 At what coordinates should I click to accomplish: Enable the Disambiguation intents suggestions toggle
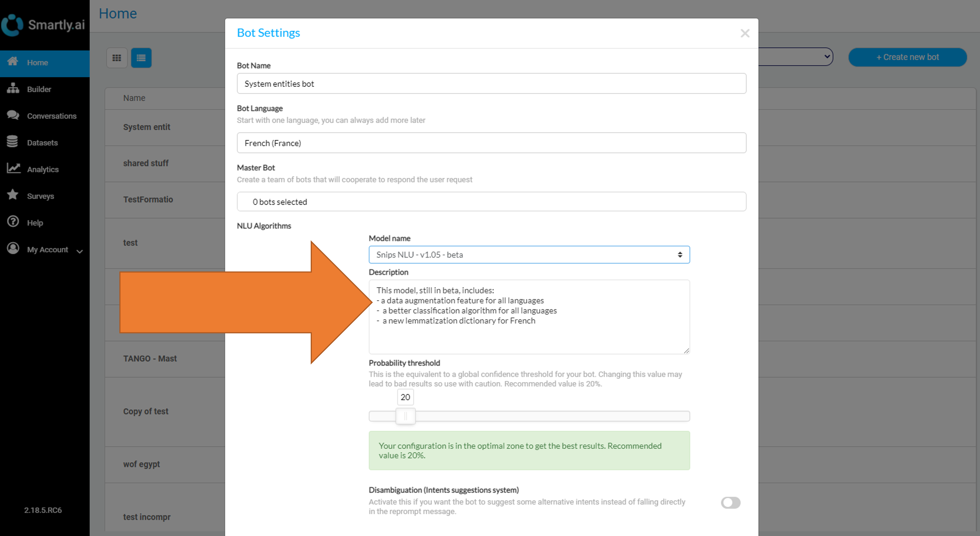730,503
